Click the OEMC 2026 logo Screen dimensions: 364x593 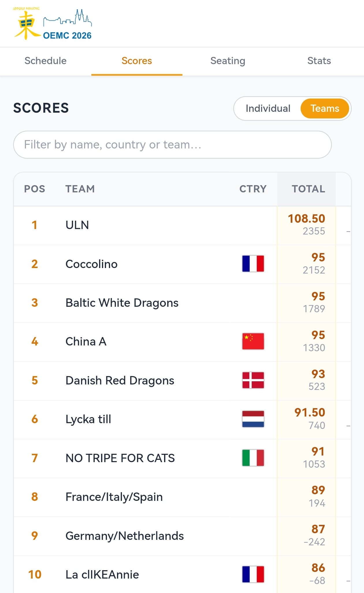[52, 24]
